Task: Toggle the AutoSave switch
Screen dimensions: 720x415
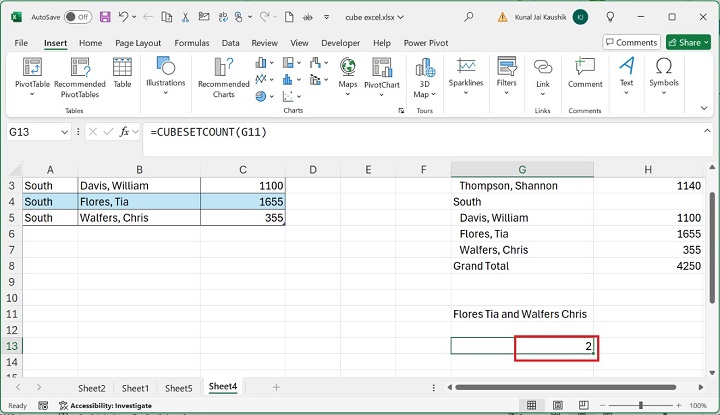Action: [x=77, y=17]
